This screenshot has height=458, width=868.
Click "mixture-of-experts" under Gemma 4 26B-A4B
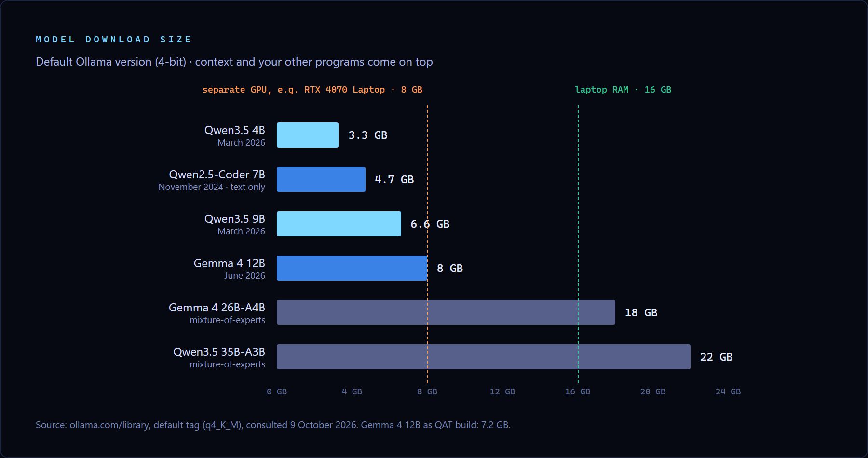click(228, 320)
